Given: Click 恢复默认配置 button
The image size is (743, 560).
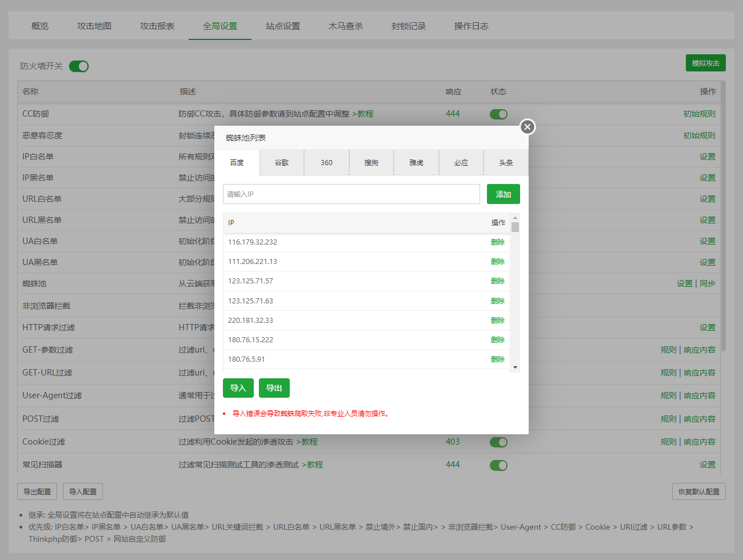Looking at the screenshot, I should tap(698, 491).
